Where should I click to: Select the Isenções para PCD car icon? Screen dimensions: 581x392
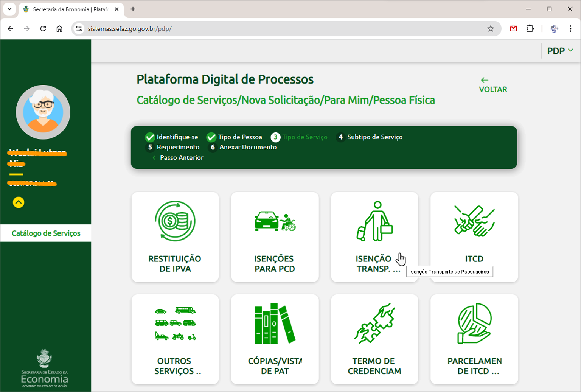click(x=275, y=221)
